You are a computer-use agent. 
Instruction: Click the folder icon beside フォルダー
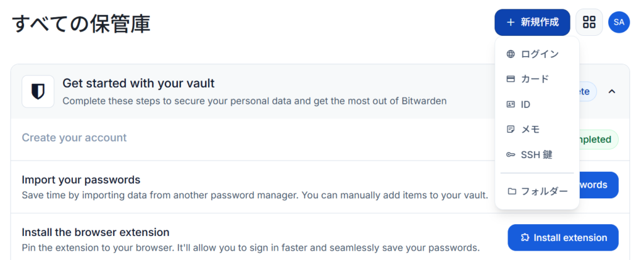coord(511,191)
